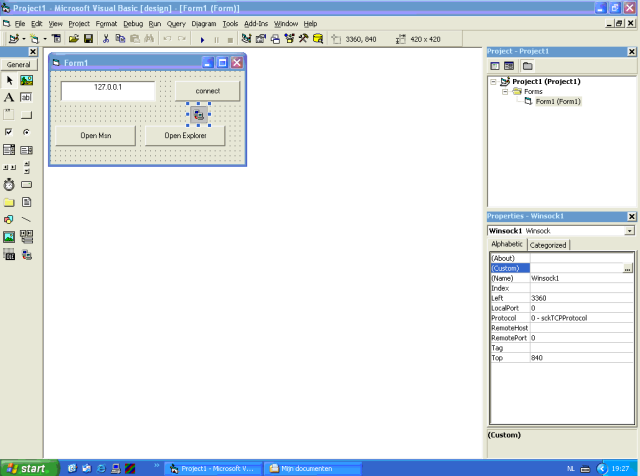Select the PictureBox tool in the toolbox
This screenshot has height=476, width=640.
(x=27, y=80)
